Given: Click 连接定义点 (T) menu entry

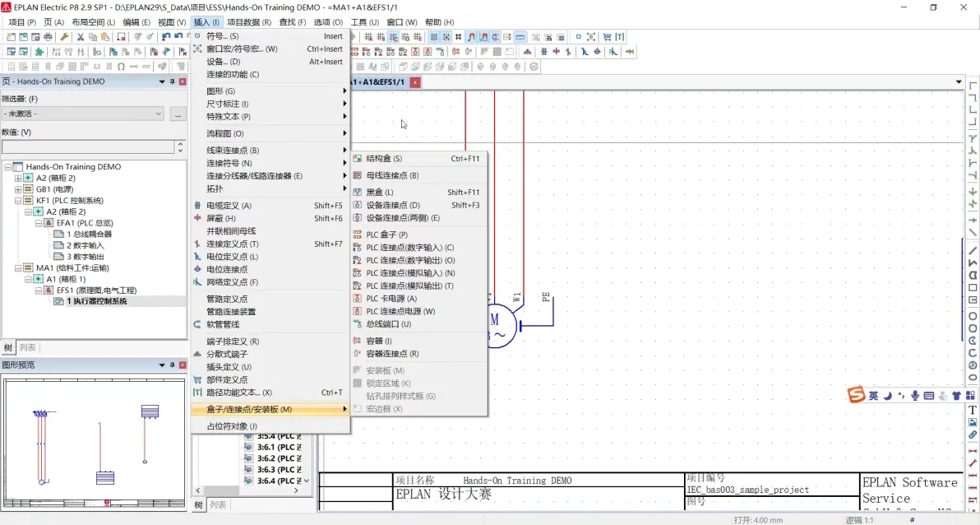Looking at the screenshot, I should (270, 244).
